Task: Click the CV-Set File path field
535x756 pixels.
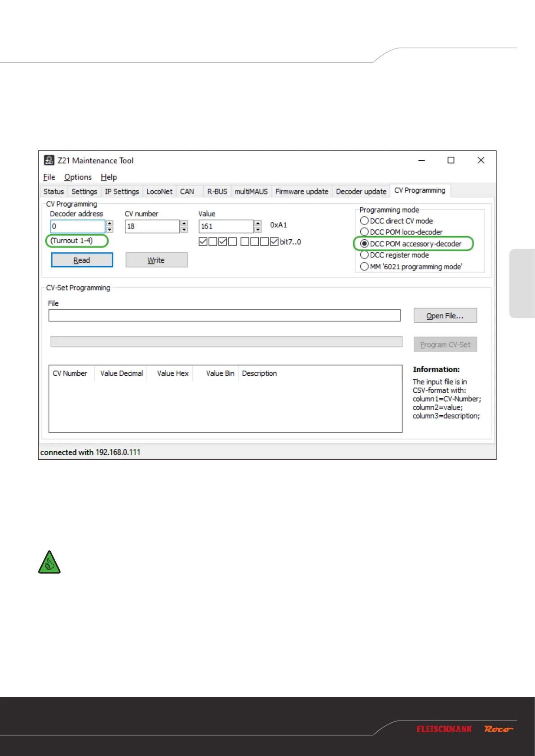Action: click(x=225, y=316)
